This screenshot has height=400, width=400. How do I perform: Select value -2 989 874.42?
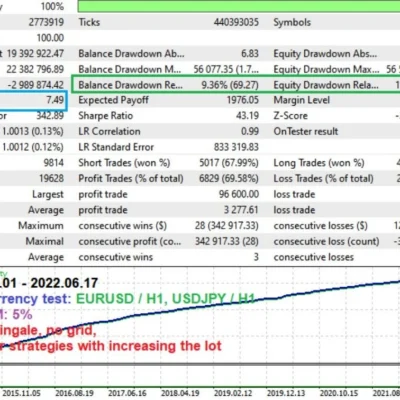point(36,85)
